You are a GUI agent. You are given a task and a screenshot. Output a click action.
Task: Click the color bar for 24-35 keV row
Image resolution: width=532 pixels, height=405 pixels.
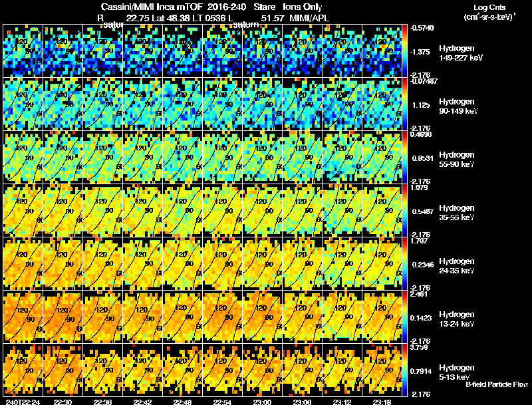(x=404, y=264)
